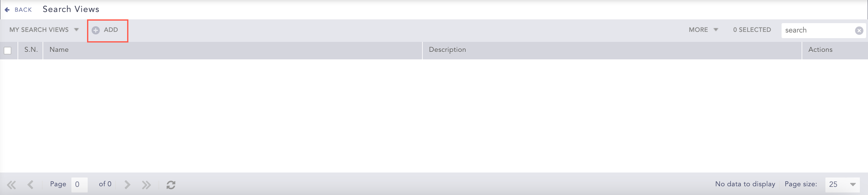Refresh the search views list
Image resolution: width=868 pixels, height=195 pixels.
pyautogui.click(x=171, y=185)
